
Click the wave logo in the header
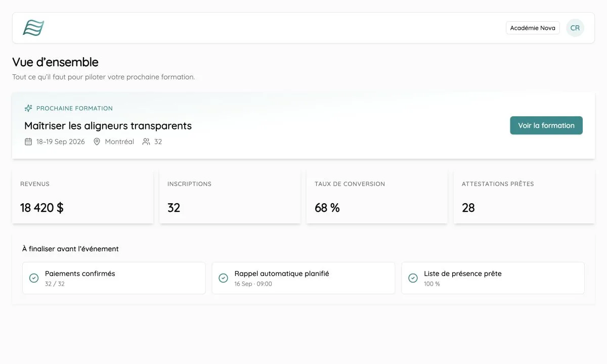click(x=33, y=28)
